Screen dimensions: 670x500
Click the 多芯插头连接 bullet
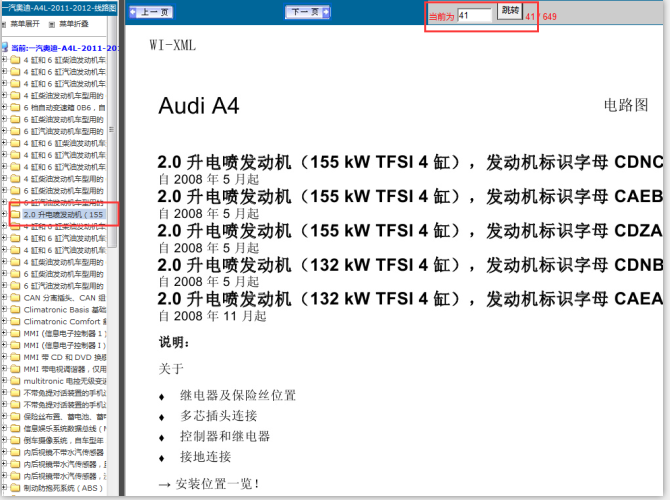click(218, 416)
